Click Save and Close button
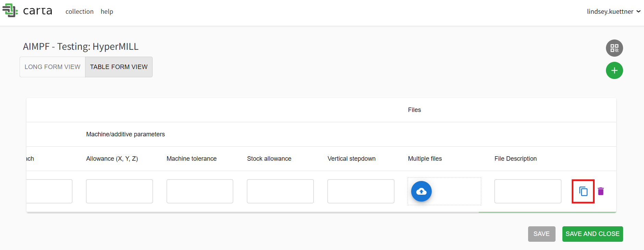The image size is (644, 250). point(593,234)
